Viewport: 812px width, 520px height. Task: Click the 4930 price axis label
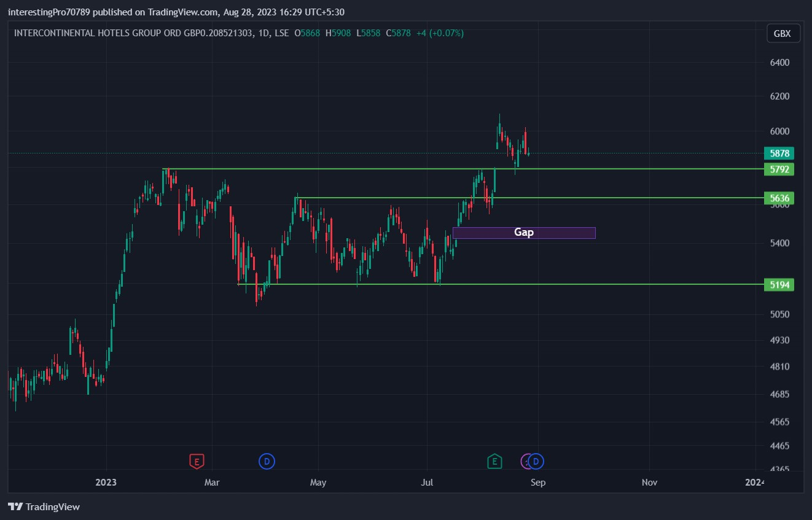779,340
